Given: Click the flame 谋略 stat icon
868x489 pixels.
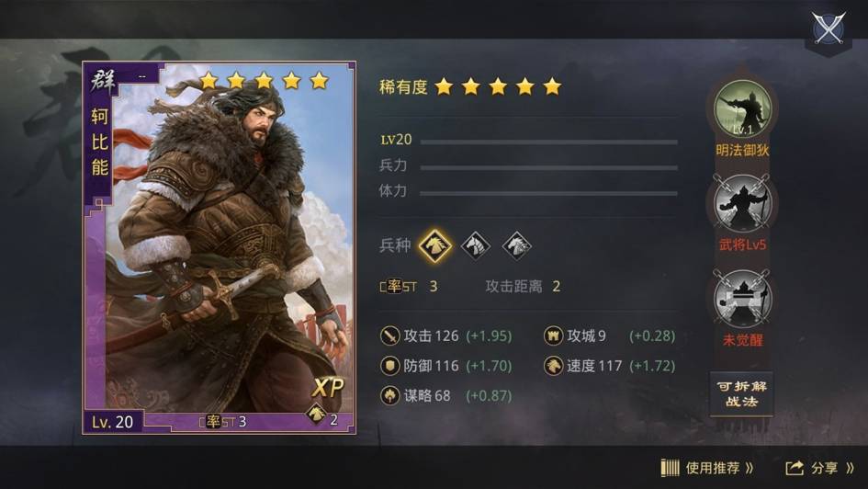Looking at the screenshot, I should [389, 395].
